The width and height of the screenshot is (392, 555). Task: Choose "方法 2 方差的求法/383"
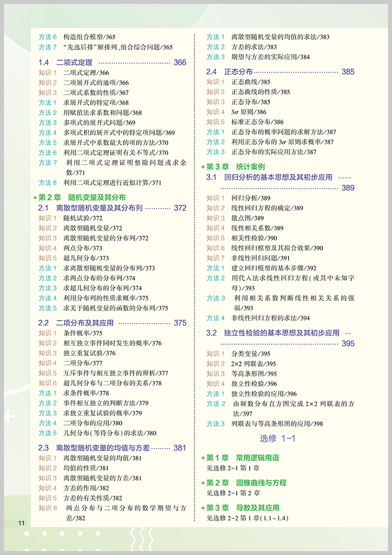(x=242, y=47)
